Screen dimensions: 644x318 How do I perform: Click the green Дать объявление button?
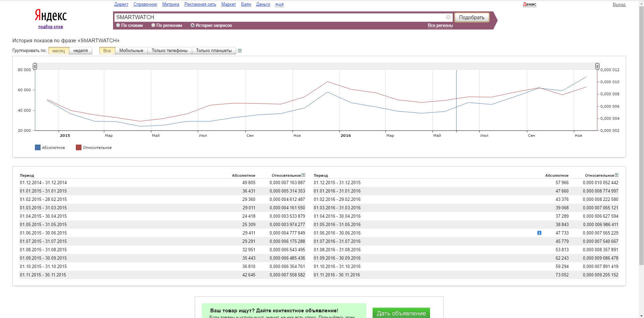coord(401,313)
